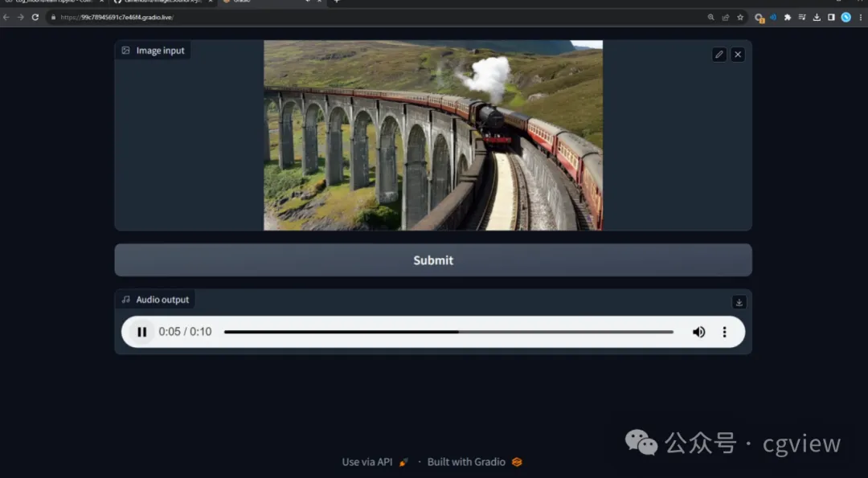Close the GitHub repository tab

pos(211,2)
